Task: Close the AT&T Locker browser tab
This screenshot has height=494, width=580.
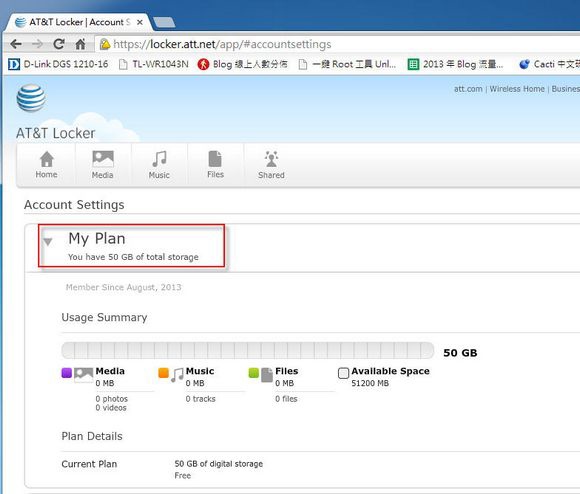Action: [x=140, y=22]
